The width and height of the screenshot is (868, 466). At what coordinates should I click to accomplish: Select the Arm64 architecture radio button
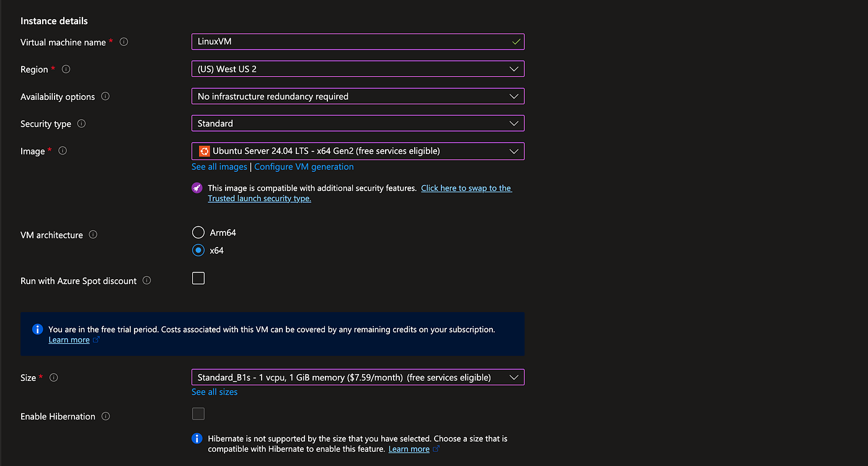198,233
